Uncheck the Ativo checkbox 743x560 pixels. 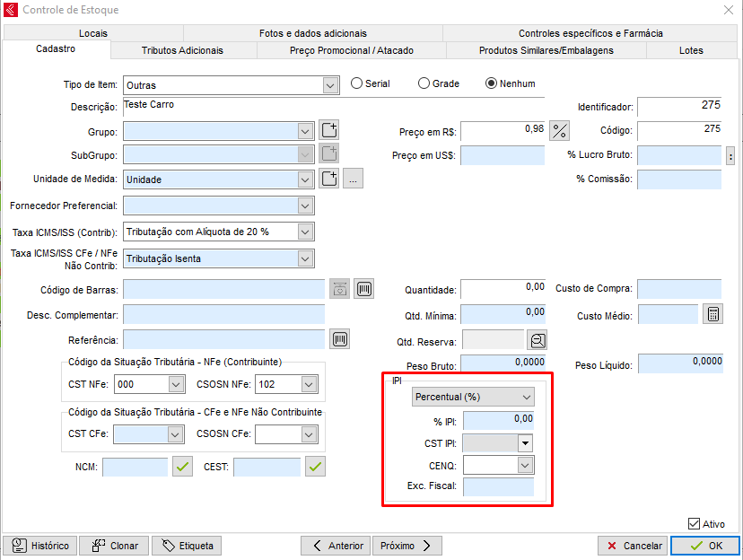[x=694, y=524]
